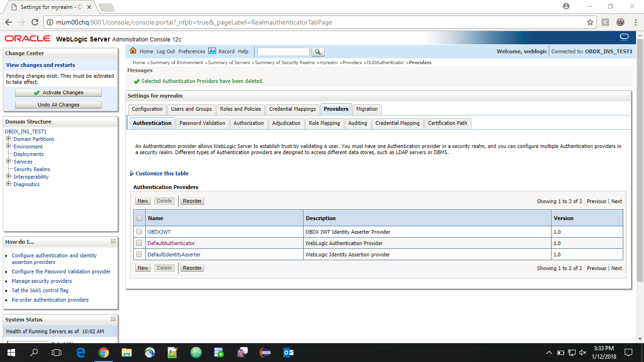Viewport: 644px width, 362px height.
Task: Click Security Realms in Domain Structure
Action: coord(32,169)
